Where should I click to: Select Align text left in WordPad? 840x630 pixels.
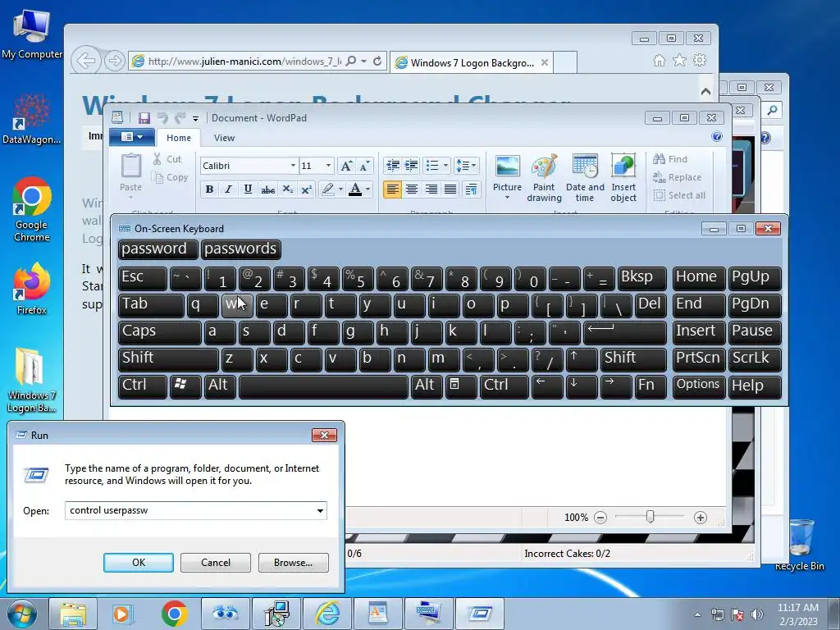[x=392, y=189]
